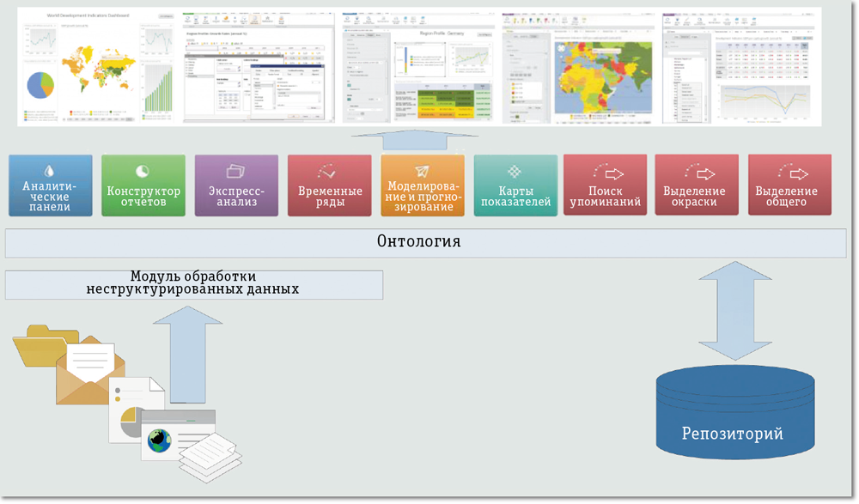Open the Region Profile - Germany screenshot

tap(418, 67)
